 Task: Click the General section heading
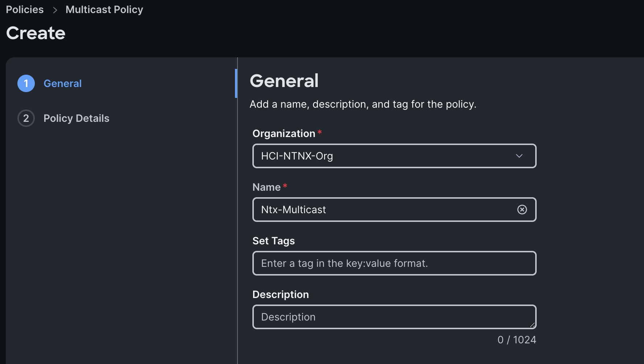(284, 80)
